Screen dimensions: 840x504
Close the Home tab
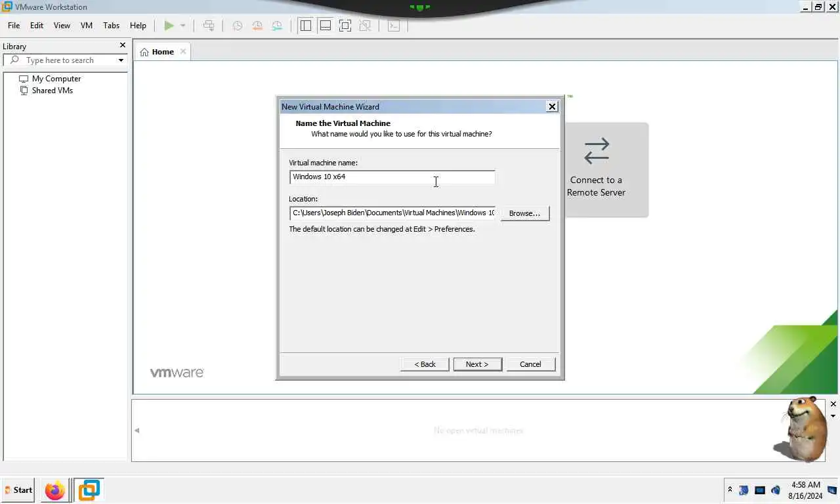pos(183,52)
